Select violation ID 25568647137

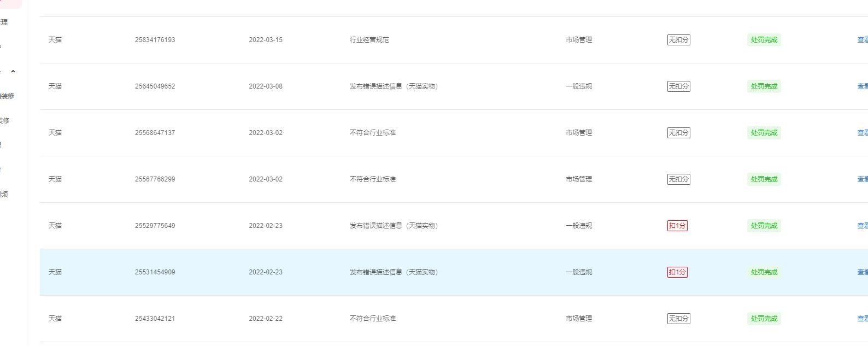pyautogui.click(x=155, y=133)
